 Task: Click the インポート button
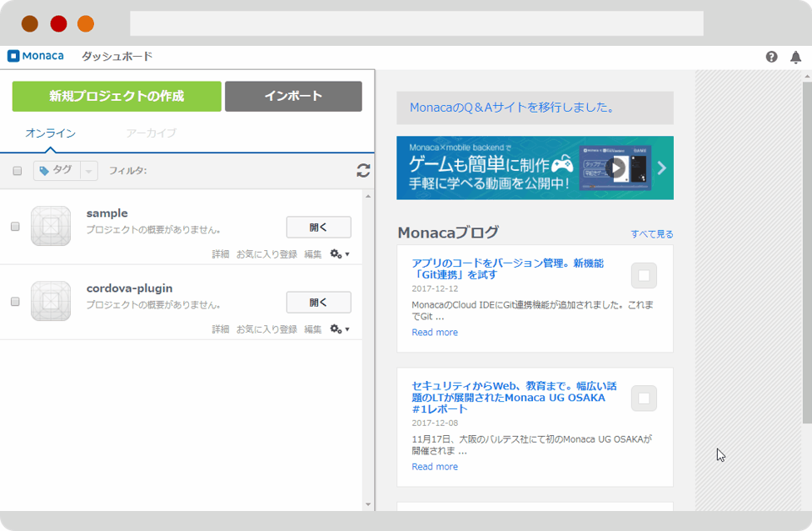tap(294, 96)
